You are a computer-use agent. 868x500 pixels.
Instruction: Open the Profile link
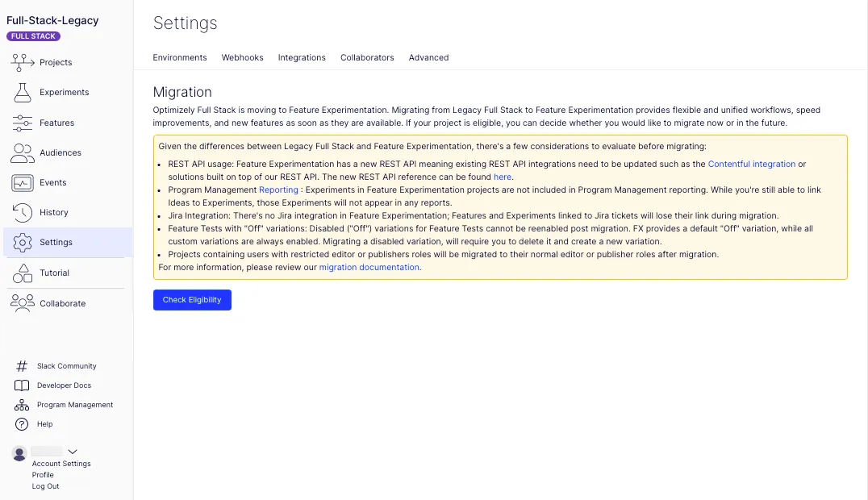tap(43, 475)
